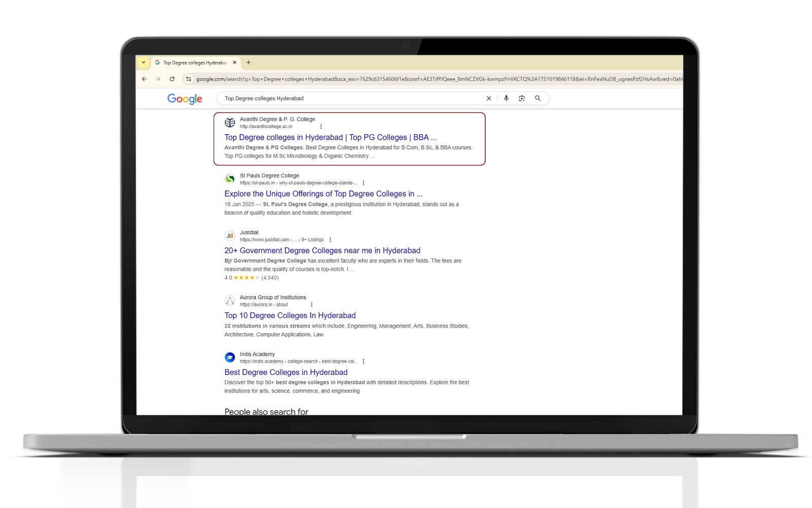Go back to the previous page

point(145,79)
